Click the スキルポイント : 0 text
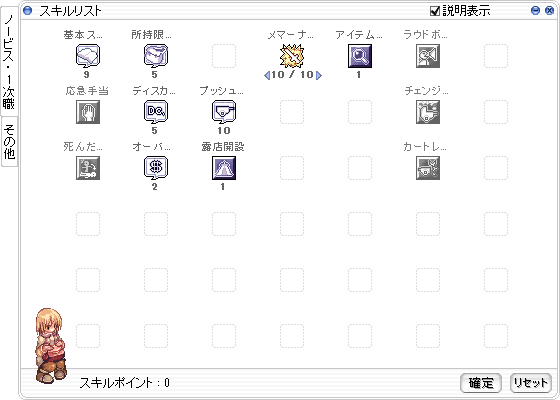The height and width of the screenshot is (400, 560). 124,383
